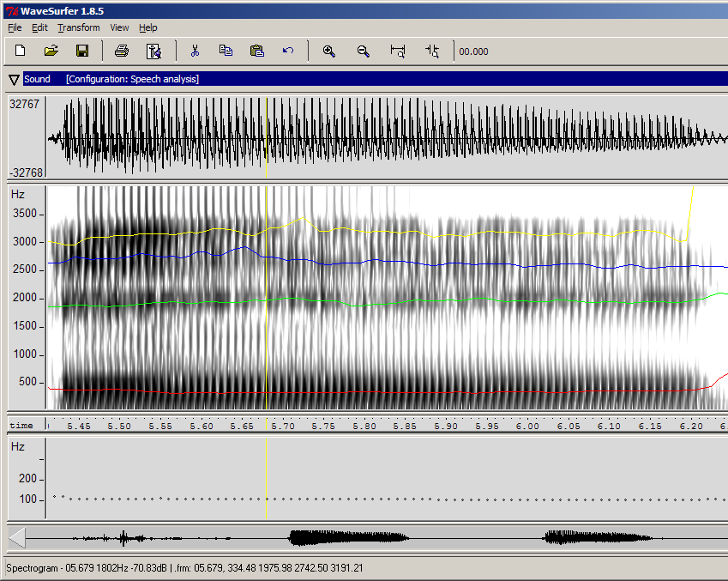Click the scroll-left arrow in the overview bar
The image size is (728, 581).
coord(17,538)
